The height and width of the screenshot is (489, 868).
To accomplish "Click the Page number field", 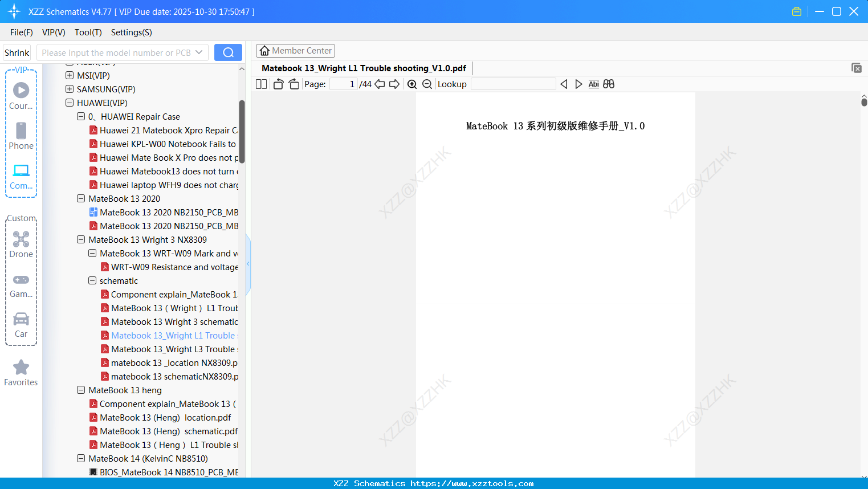I will 343,84.
